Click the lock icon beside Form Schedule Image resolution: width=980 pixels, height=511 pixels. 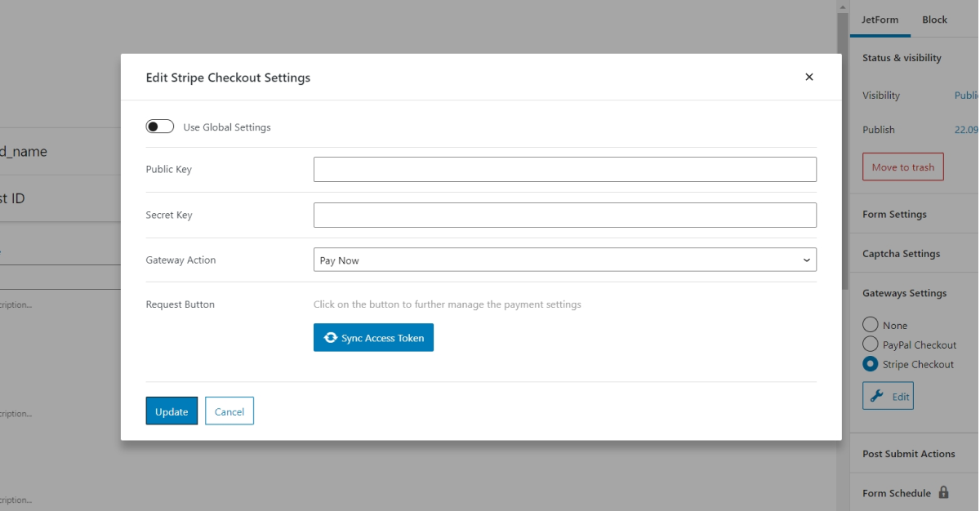[944, 492]
